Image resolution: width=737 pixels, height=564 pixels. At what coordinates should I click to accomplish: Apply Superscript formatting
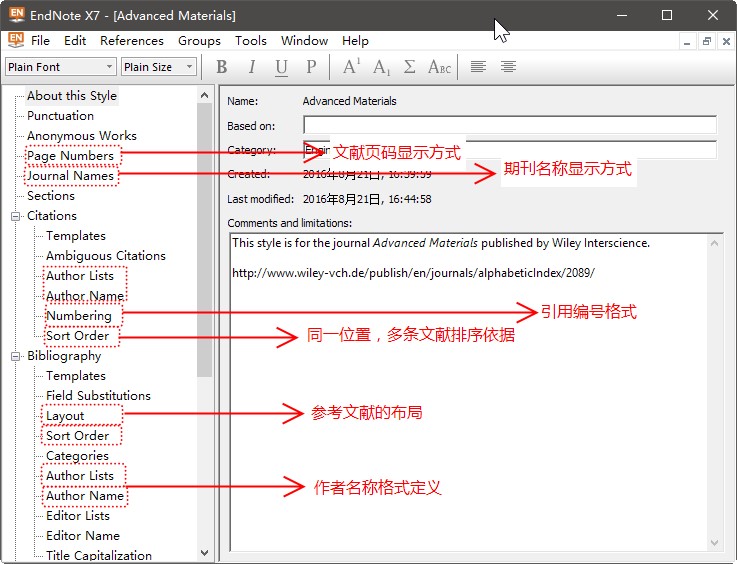coord(351,67)
